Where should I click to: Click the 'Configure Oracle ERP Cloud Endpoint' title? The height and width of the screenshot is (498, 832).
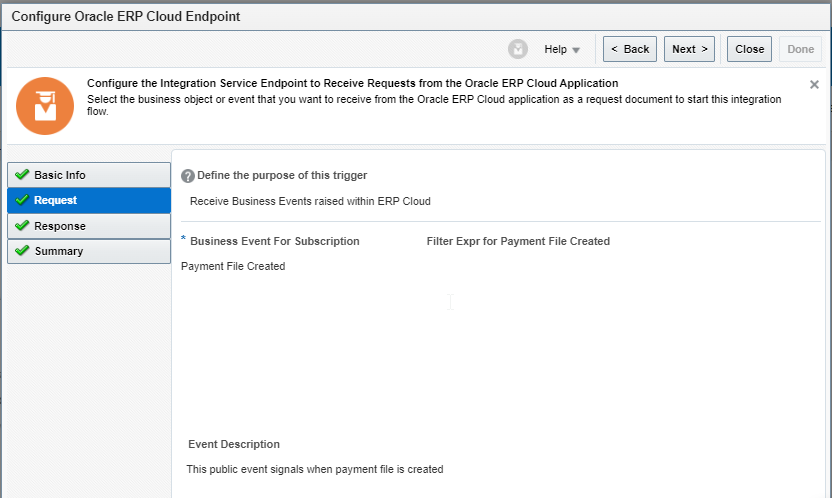(x=126, y=16)
